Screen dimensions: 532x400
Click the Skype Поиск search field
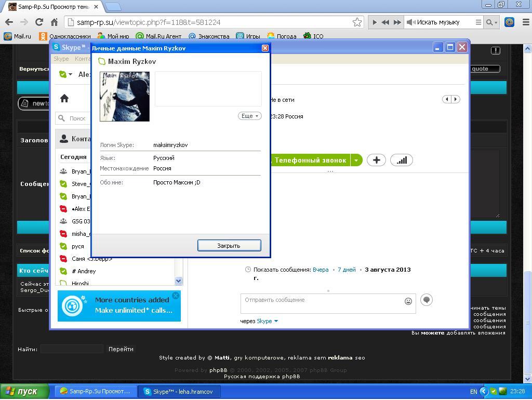(73, 118)
